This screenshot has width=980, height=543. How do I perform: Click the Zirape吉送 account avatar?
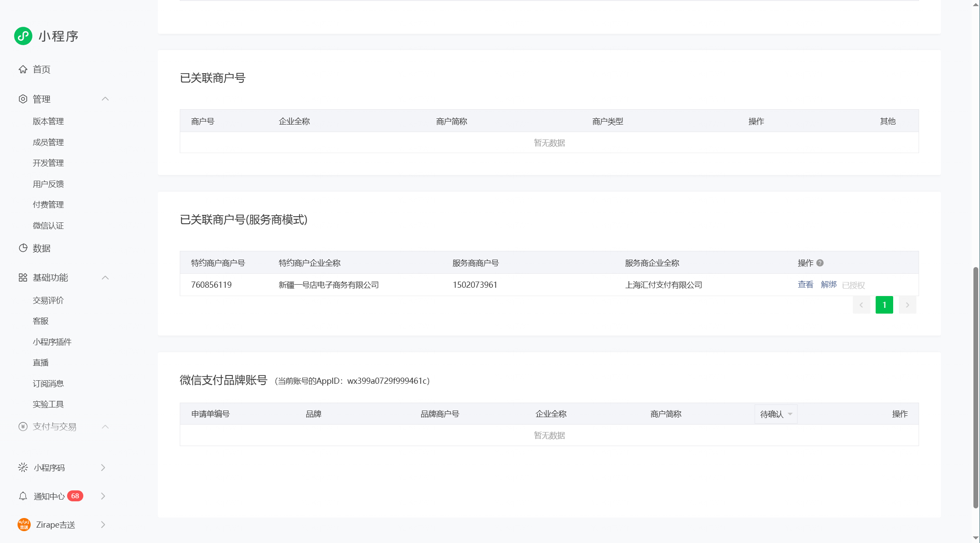click(x=24, y=525)
